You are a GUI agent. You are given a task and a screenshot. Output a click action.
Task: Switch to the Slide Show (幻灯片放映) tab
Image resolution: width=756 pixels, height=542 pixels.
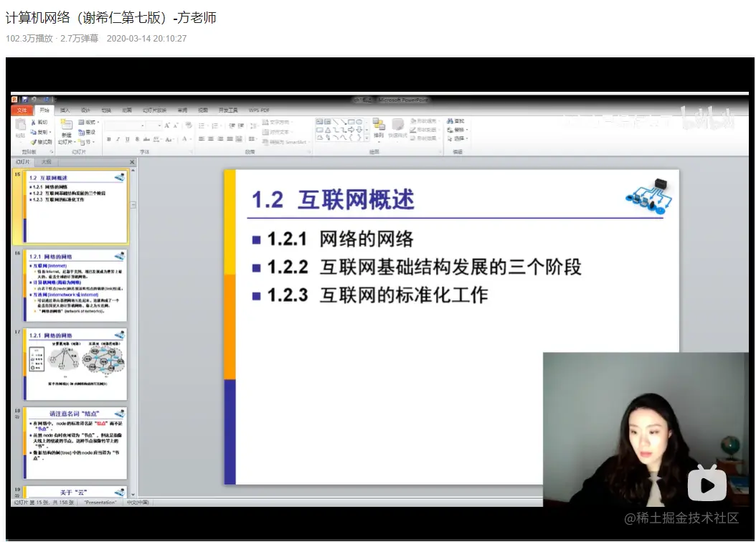point(154,110)
